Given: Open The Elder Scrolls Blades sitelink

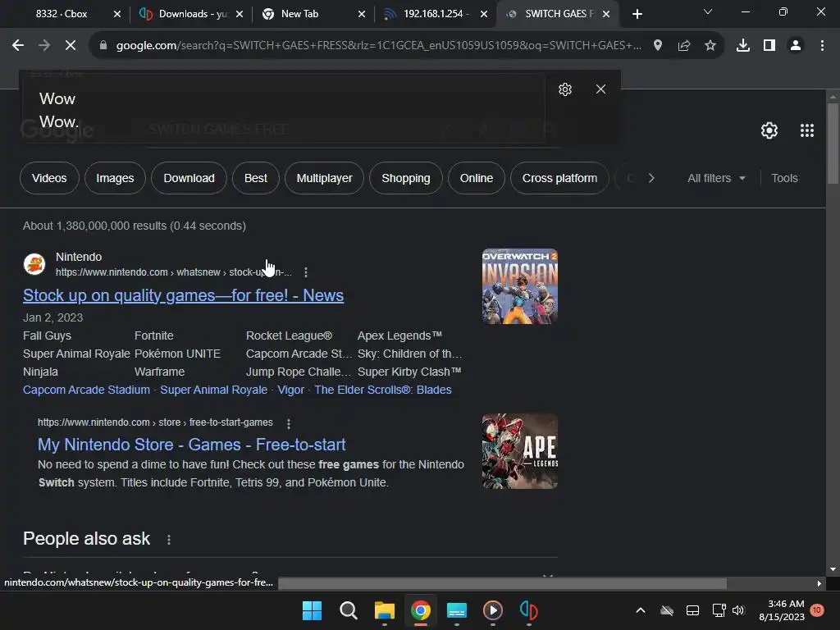Looking at the screenshot, I should tap(383, 390).
